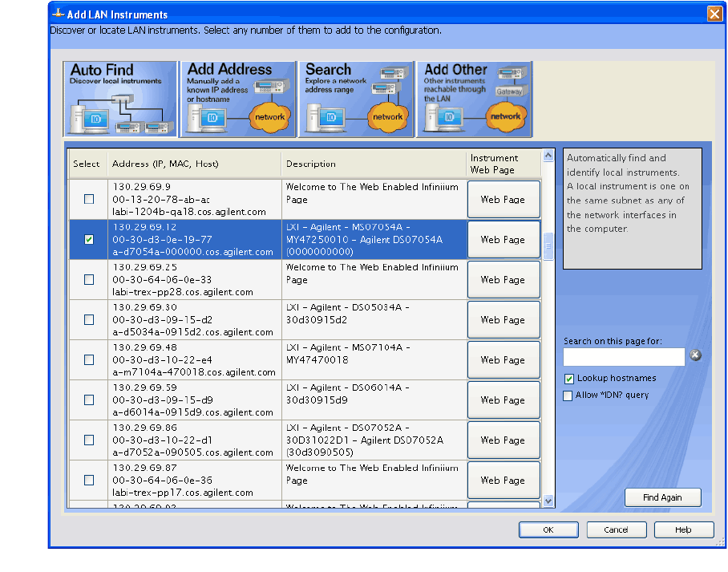Choose the Search network range icon

pos(356,99)
